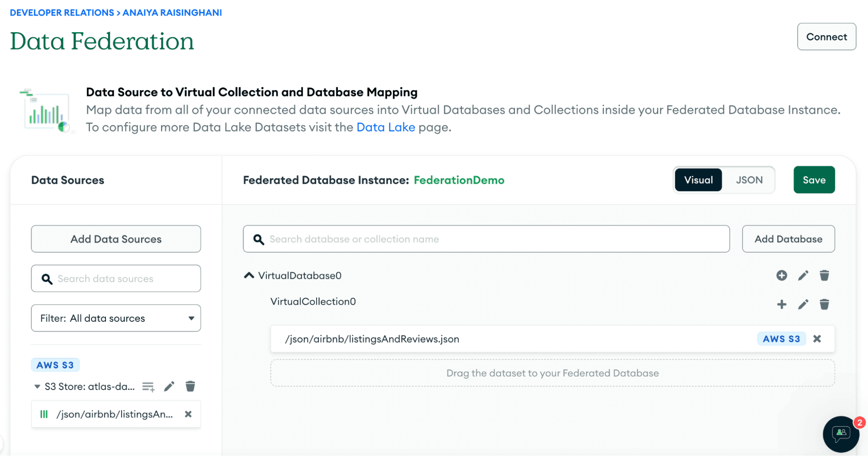The width and height of the screenshot is (868, 456).
Task: Click the add collection icon for VirtualDatabase0
Action: coord(782,275)
